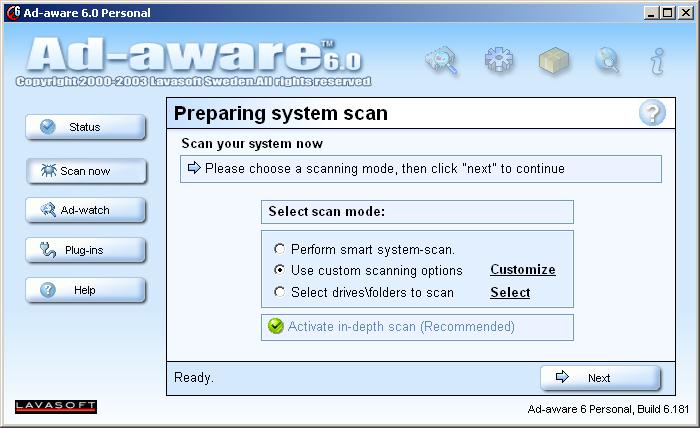The image size is (700, 428).
Task: Choose Select drives\folders to scan radio
Action: [279, 292]
